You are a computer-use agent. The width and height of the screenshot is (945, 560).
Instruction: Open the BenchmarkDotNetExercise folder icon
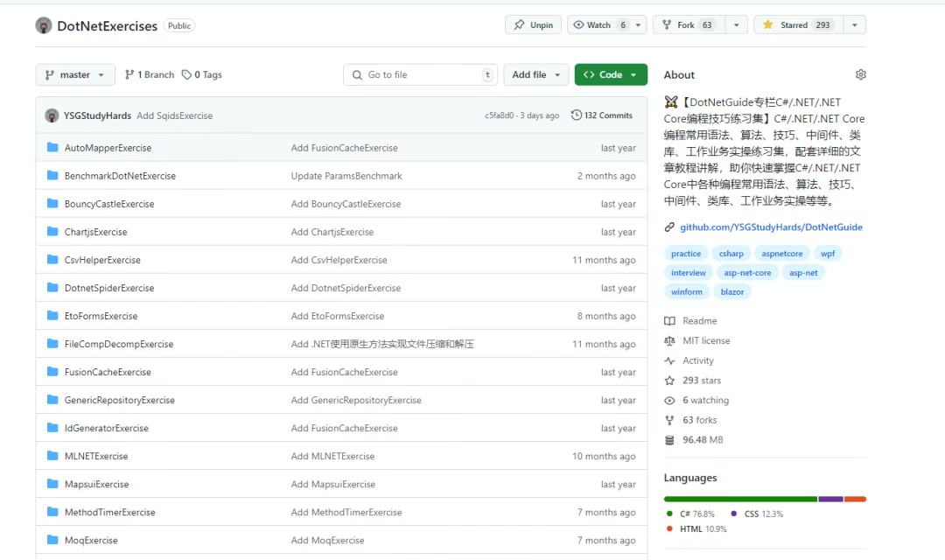[52, 175]
